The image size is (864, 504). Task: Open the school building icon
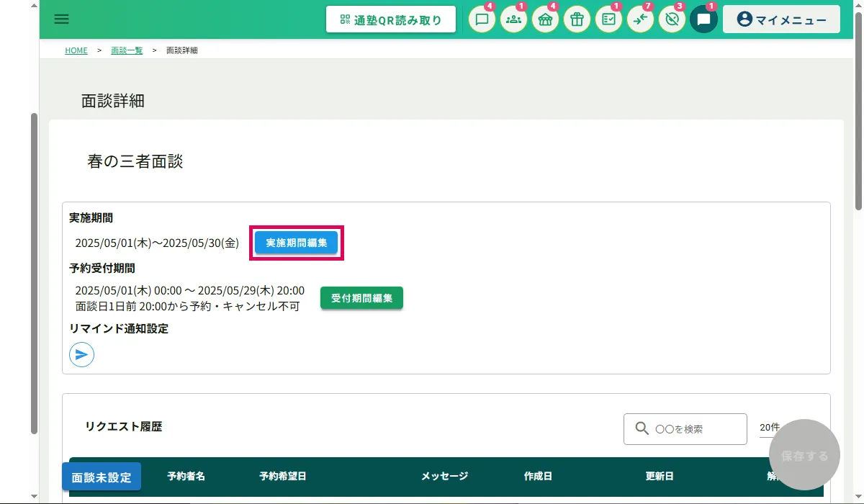[546, 19]
